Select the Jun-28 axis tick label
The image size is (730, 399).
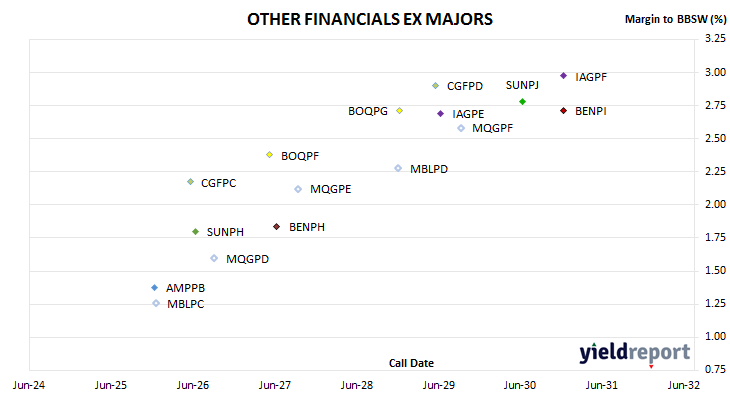pos(357,385)
